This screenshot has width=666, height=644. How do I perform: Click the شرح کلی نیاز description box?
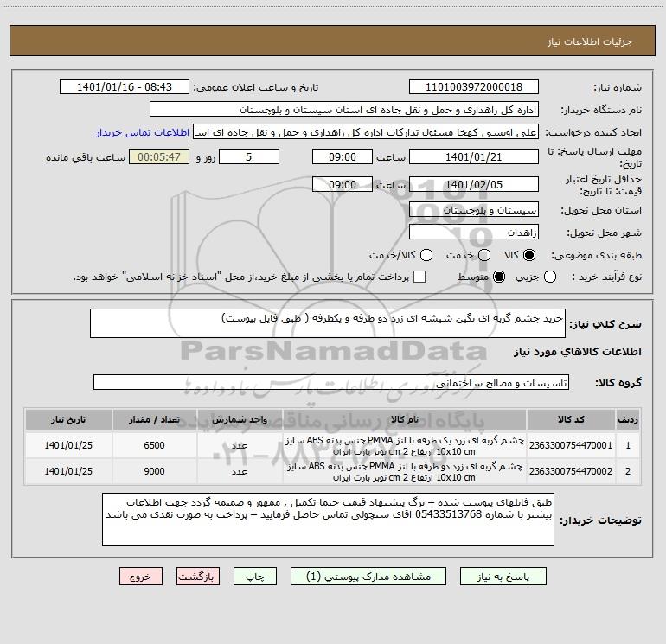pyautogui.click(x=328, y=323)
